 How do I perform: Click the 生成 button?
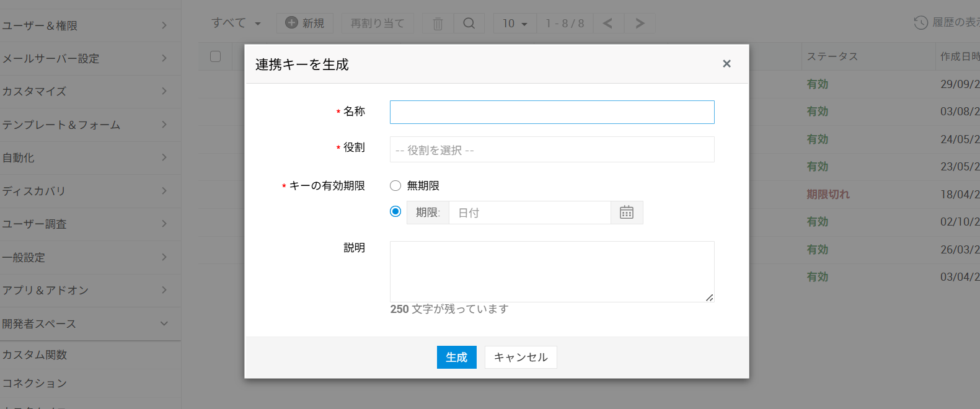click(x=456, y=358)
